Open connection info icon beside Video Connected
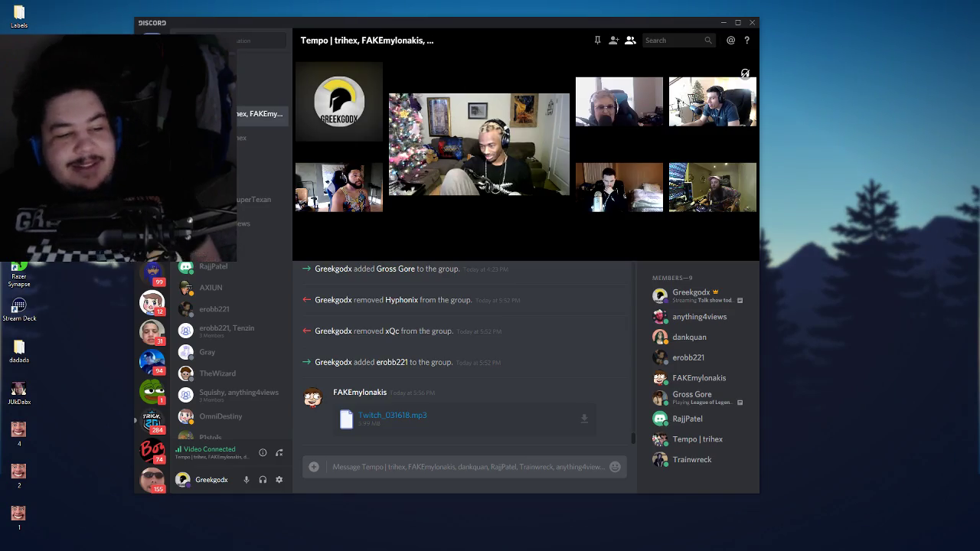This screenshot has width=980, height=551. (263, 452)
